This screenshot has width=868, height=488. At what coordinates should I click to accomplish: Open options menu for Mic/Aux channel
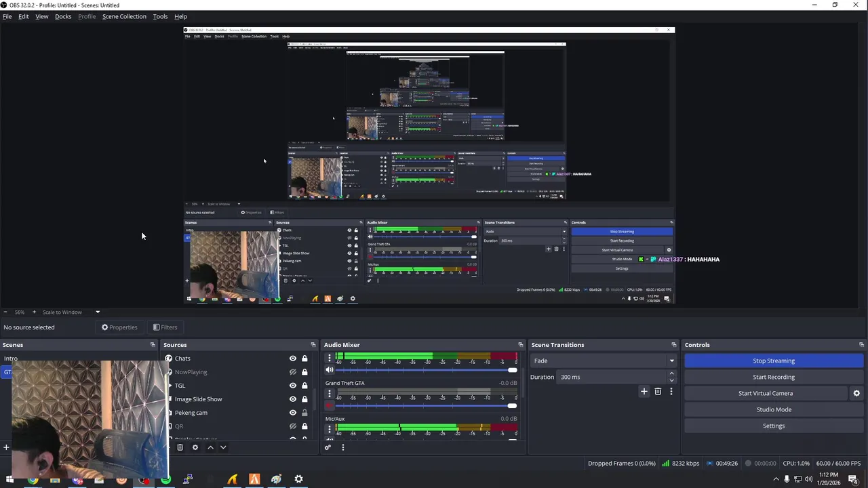point(330,429)
